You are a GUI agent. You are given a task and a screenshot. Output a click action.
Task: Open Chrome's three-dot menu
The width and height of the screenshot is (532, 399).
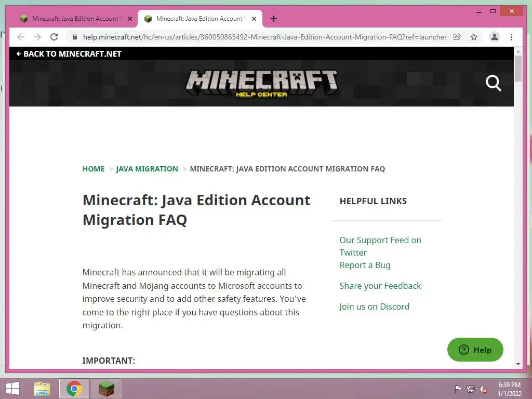point(511,37)
